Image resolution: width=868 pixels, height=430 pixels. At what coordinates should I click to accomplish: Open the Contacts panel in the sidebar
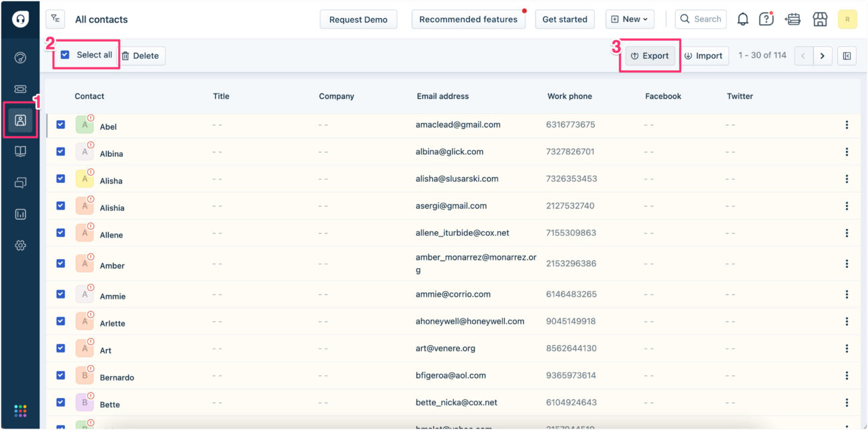[x=20, y=120]
